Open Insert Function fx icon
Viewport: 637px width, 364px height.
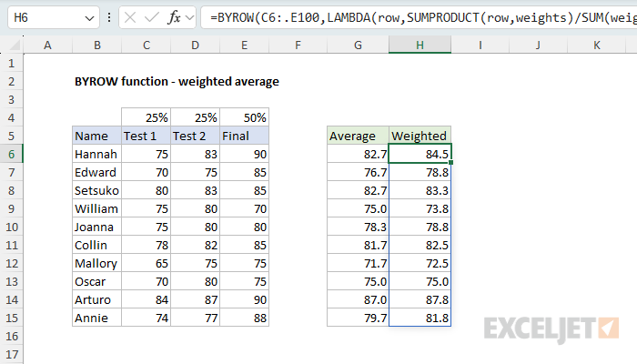pos(174,17)
